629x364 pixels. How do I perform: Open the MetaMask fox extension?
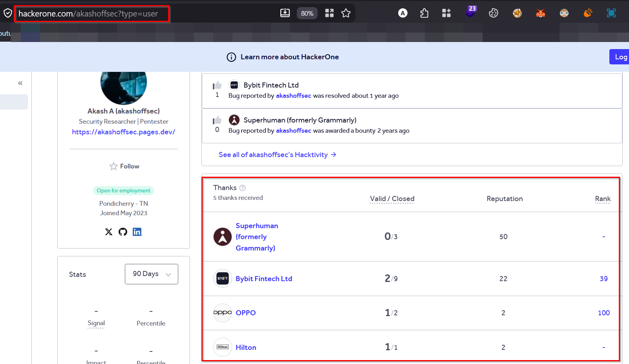pyautogui.click(x=541, y=13)
